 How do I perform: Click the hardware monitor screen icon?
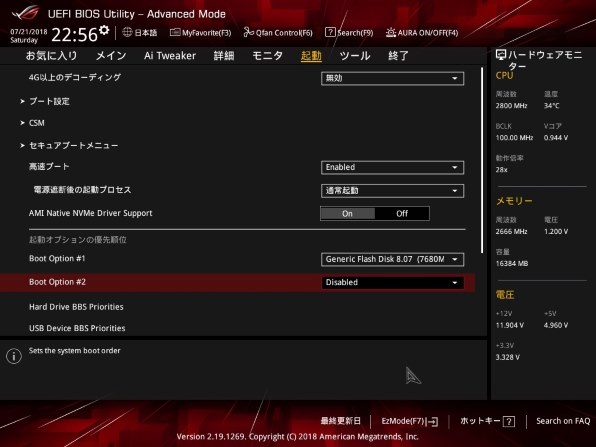point(501,55)
